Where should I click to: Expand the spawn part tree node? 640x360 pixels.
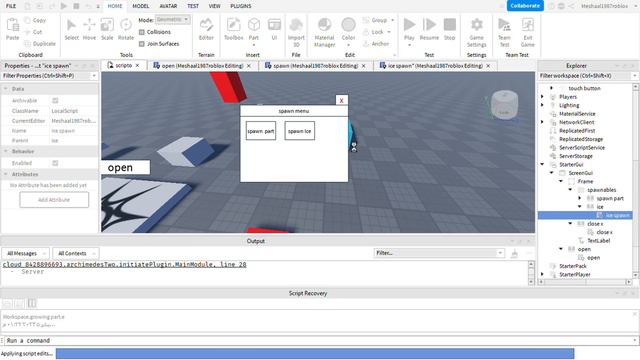(580, 198)
